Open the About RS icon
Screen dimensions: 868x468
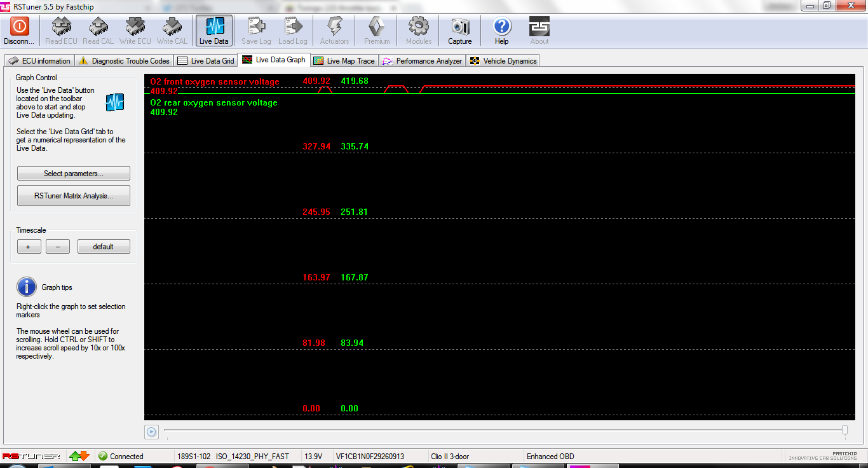(x=539, y=27)
